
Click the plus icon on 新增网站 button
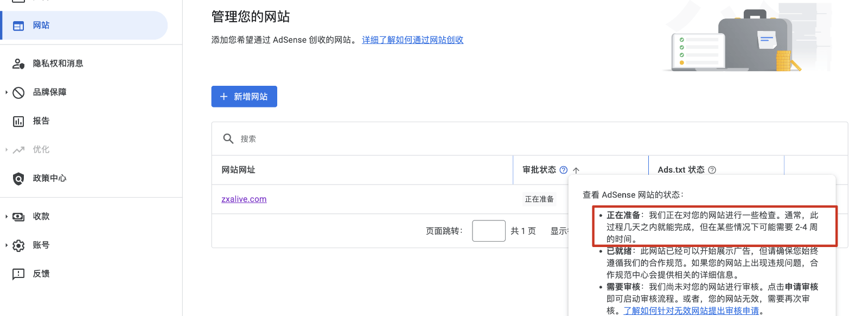pos(224,96)
